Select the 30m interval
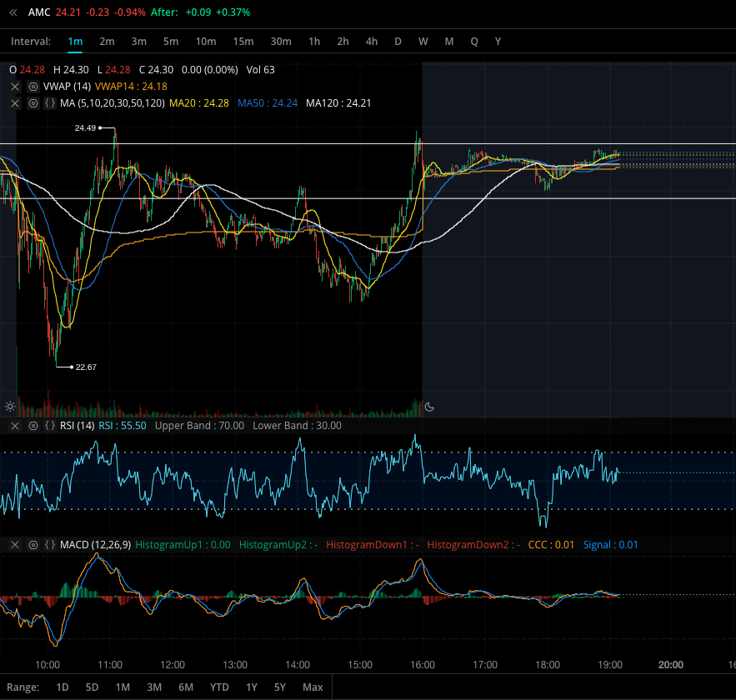 [x=281, y=42]
